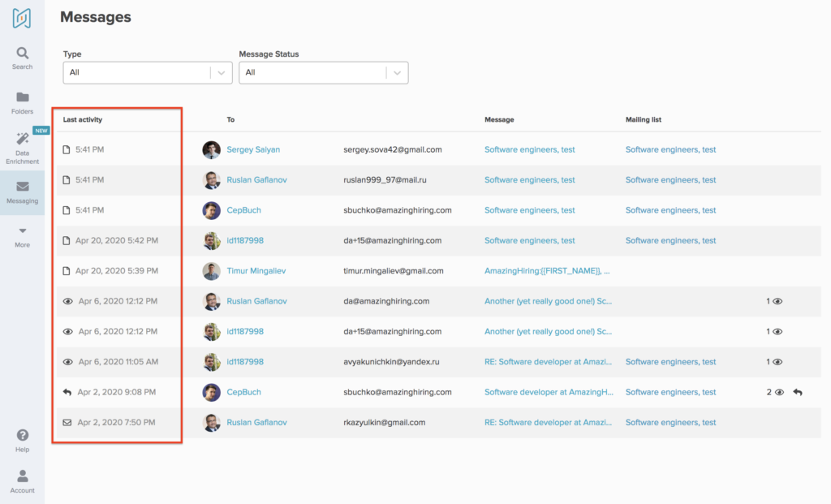The image size is (831, 504).
Task: Open Sergey Salyan's profile link
Action: pyautogui.click(x=253, y=149)
